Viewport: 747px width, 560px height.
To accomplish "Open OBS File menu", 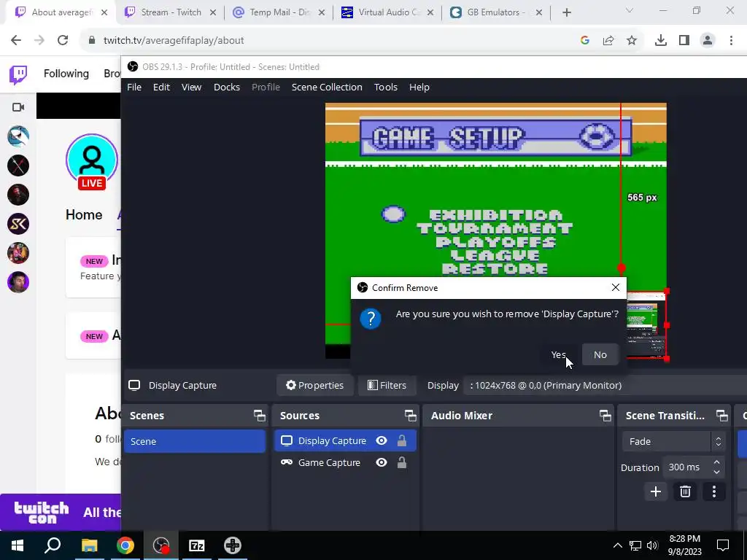I will point(134,87).
